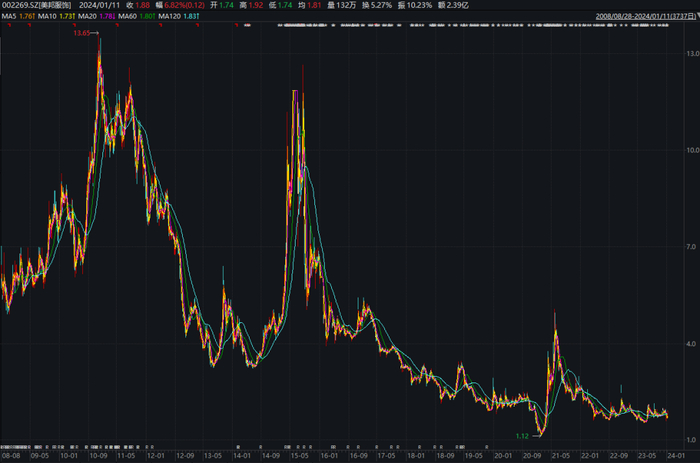
Task: Click the 1.0 price axis label
Action: tap(691, 440)
